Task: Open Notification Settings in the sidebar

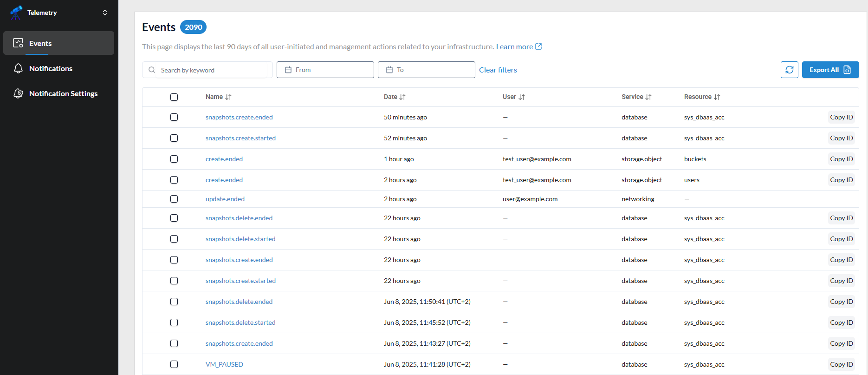Action: point(63,93)
